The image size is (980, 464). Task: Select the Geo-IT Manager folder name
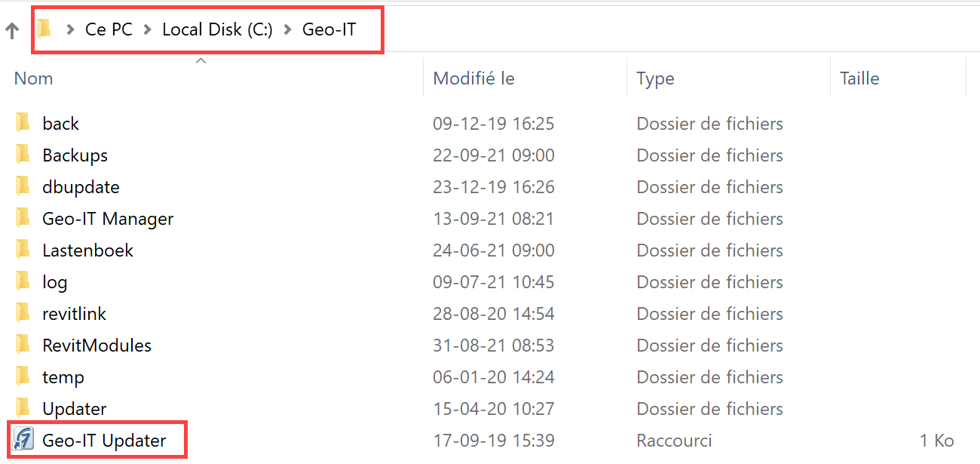108,219
